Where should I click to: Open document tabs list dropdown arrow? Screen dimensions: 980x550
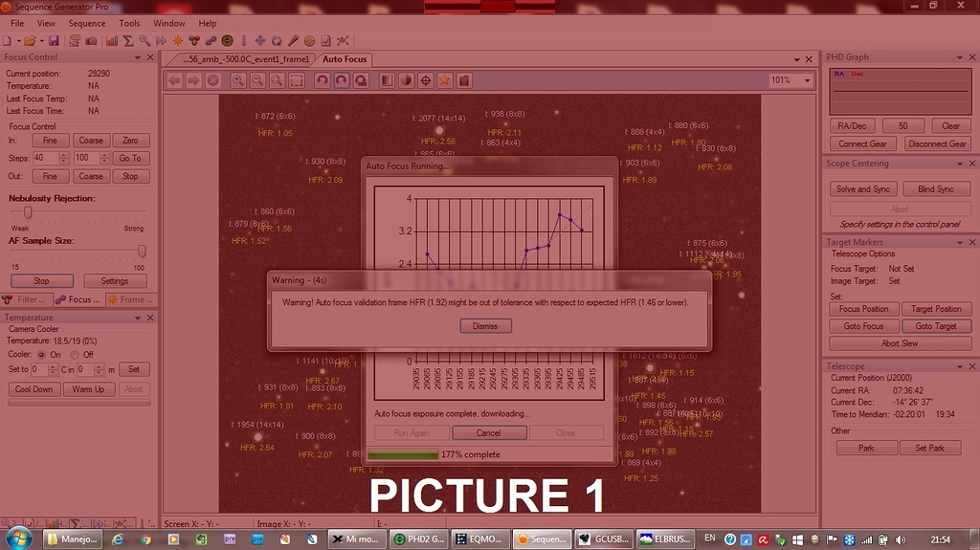(x=797, y=59)
